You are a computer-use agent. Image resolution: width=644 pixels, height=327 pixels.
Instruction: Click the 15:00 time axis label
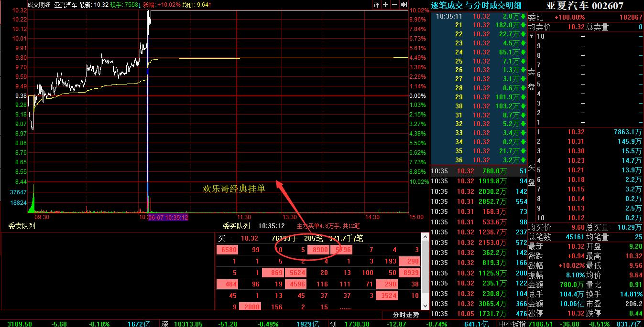(416, 217)
